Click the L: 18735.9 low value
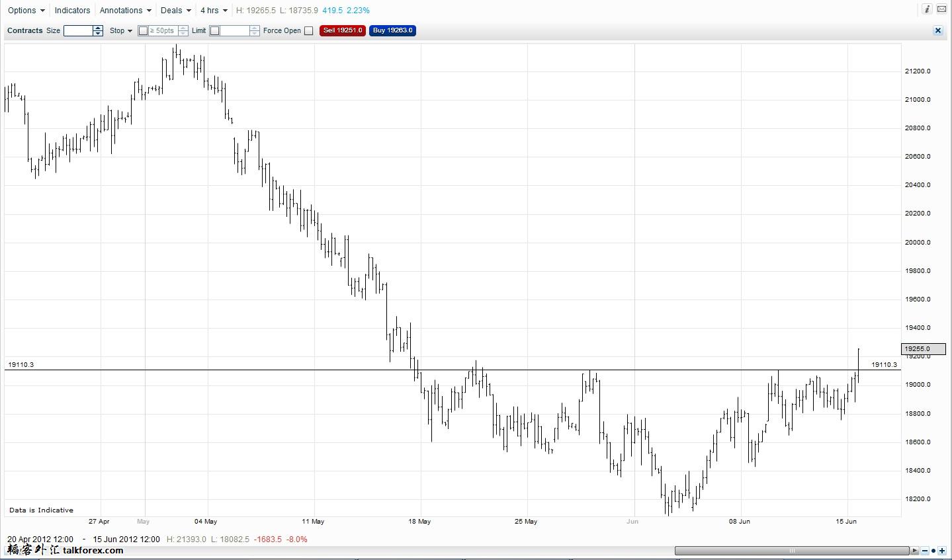 299,11
